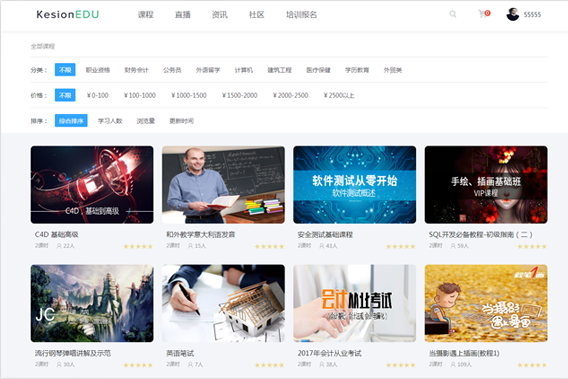Filter price ¥1000-1500
The width and height of the screenshot is (568, 379).
[x=189, y=95]
